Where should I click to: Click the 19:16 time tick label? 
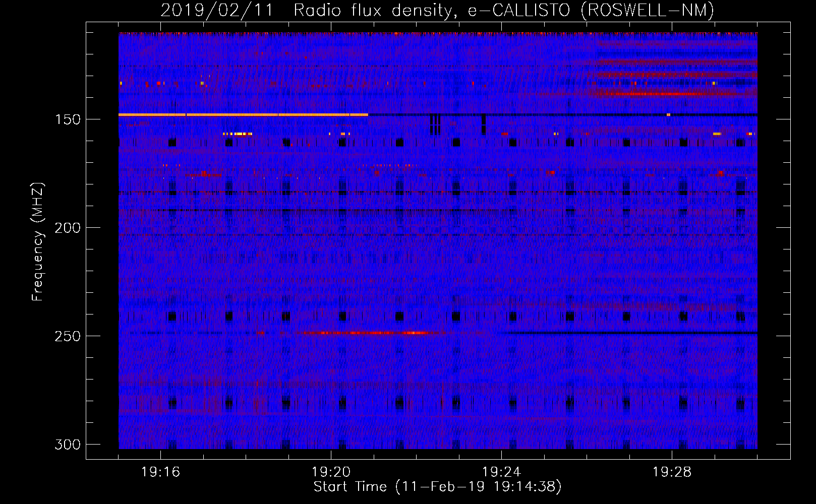(x=161, y=472)
